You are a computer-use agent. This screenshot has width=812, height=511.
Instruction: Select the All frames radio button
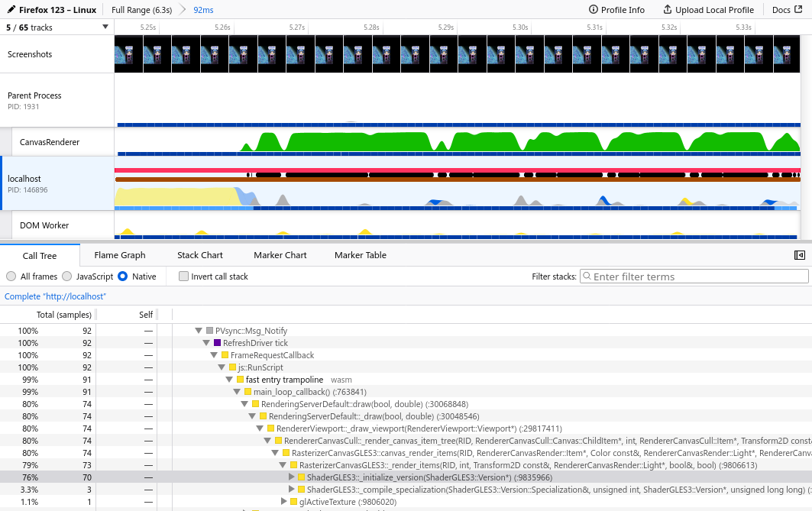(x=11, y=277)
